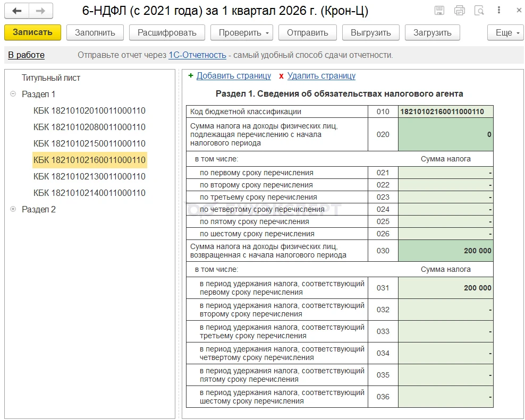Viewport: 525px width, 420px height.
Task: Click the Загрузить button
Action: tap(432, 32)
